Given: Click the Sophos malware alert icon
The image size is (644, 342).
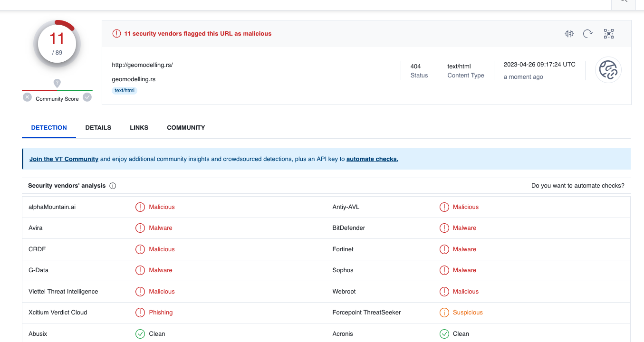Looking at the screenshot, I should (444, 270).
